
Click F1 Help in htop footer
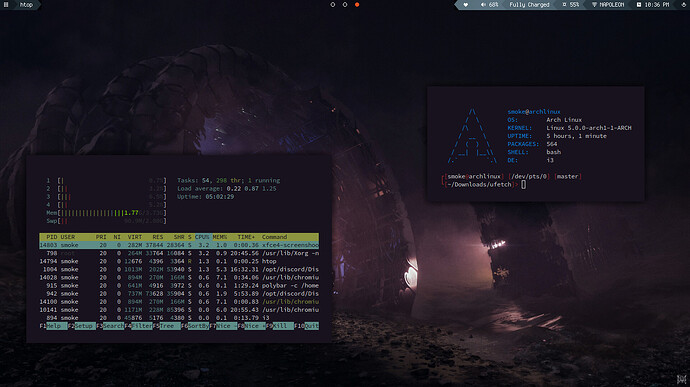tap(53, 326)
